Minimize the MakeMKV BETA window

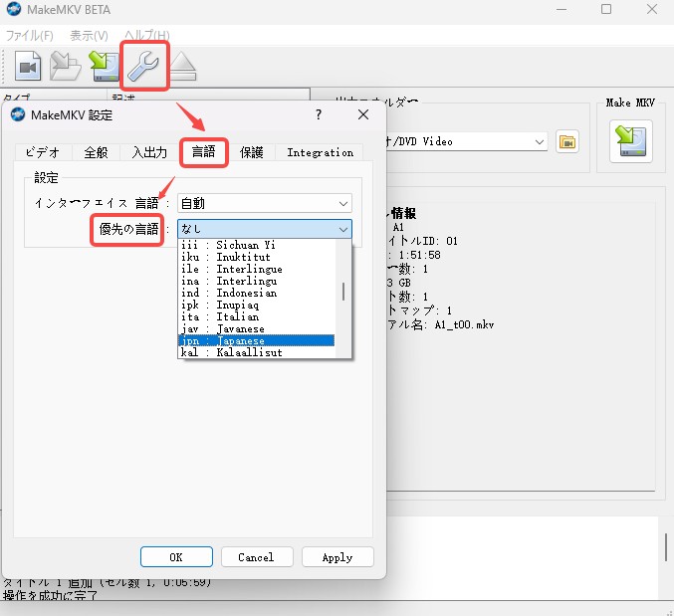561,9
